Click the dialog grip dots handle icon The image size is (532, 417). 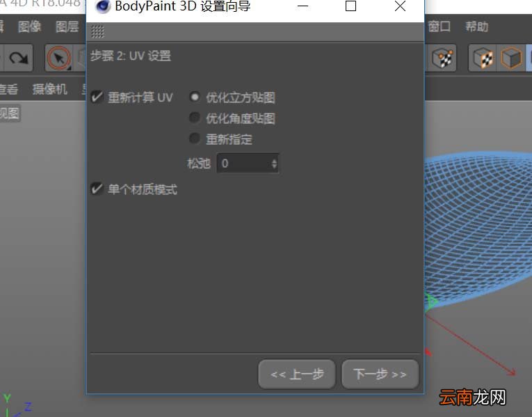[x=98, y=32]
